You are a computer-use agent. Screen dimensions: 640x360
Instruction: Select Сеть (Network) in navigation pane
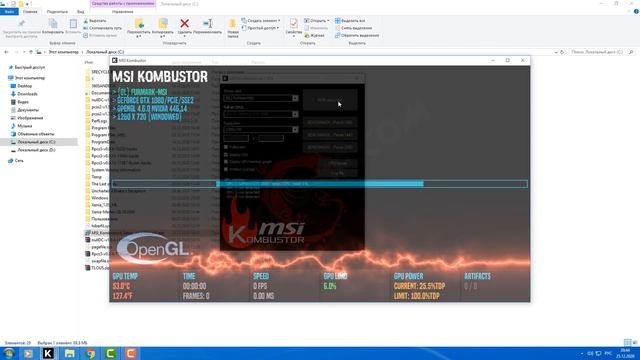click(x=19, y=160)
